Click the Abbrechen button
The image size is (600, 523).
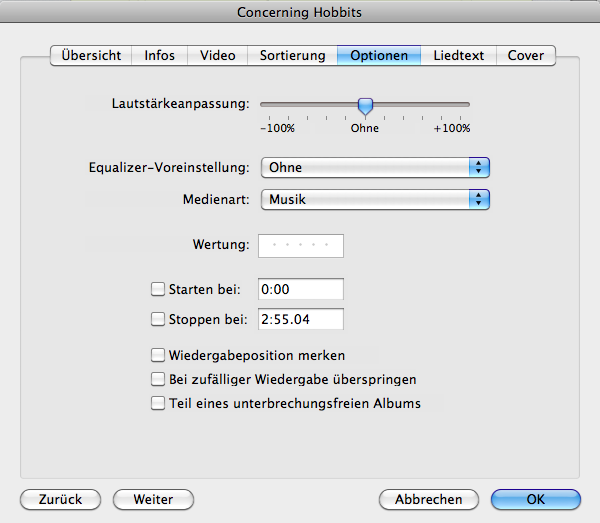tap(429, 499)
